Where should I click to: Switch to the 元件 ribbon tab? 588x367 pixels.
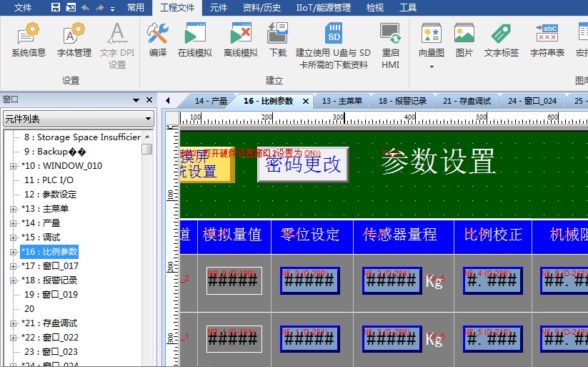pyautogui.click(x=219, y=8)
